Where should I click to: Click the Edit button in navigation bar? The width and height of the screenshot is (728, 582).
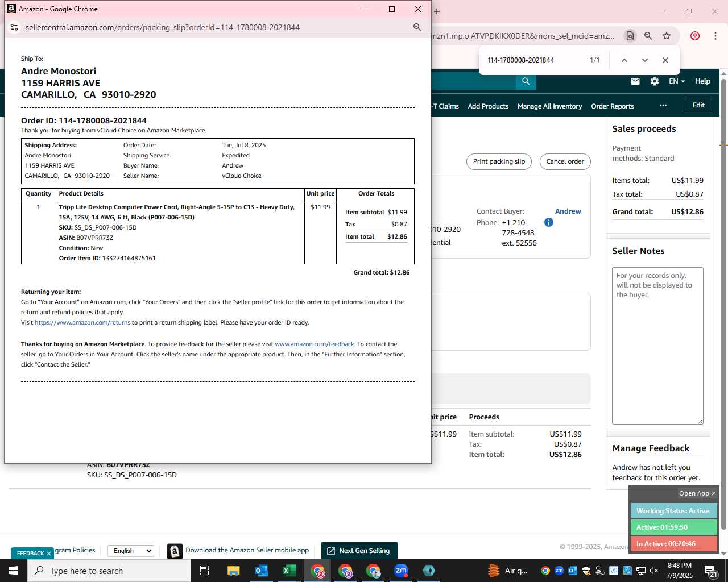click(x=698, y=105)
